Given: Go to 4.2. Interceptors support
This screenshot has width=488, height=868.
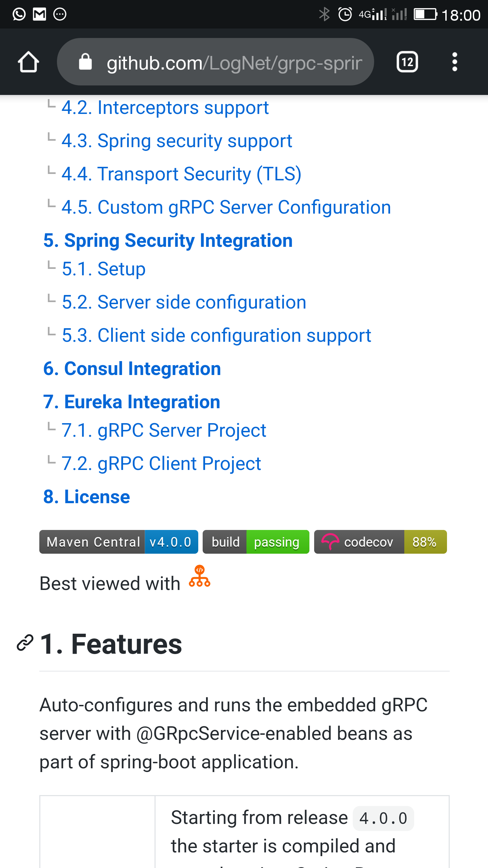Looking at the screenshot, I should (165, 108).
